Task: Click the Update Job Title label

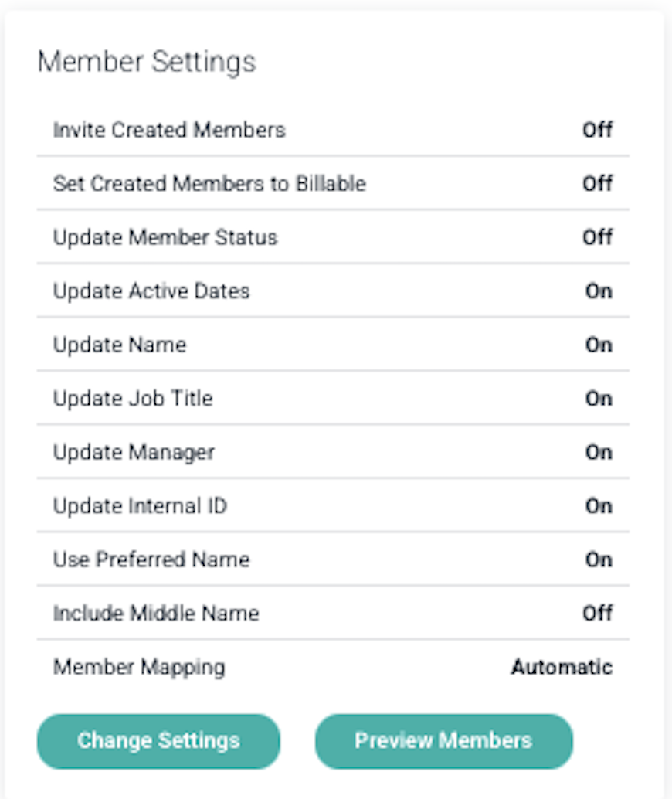Action: 133,399
